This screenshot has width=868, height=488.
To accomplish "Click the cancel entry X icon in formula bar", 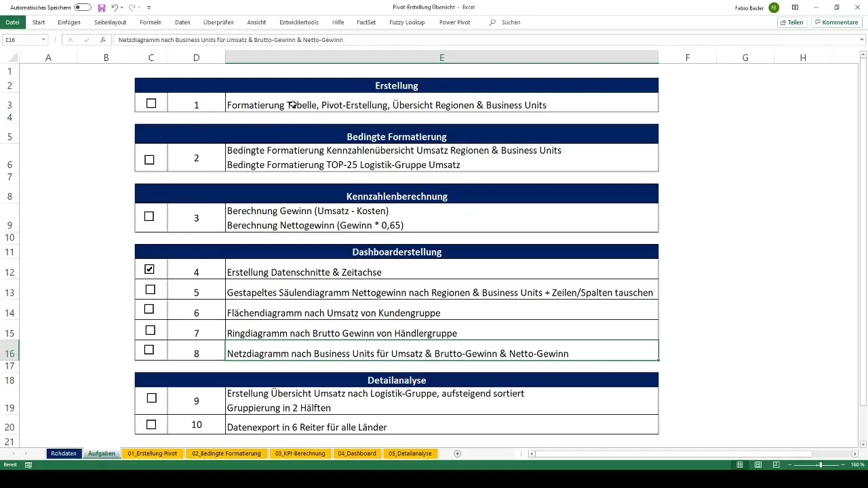I will [70, 40].
